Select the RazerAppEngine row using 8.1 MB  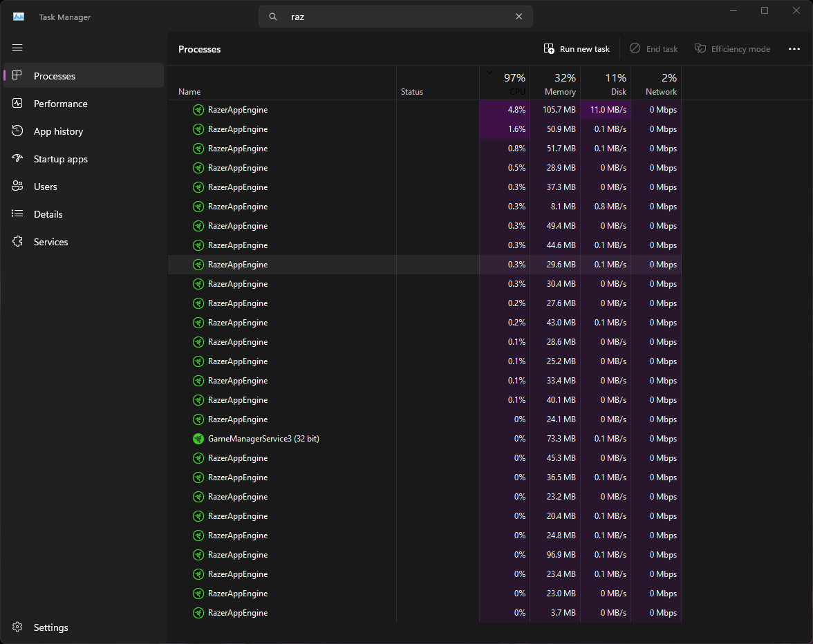click(x=424, y=206)
